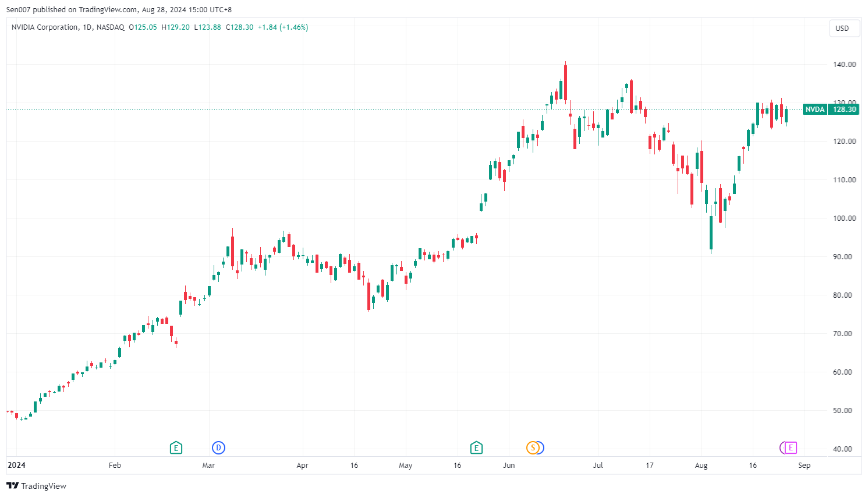Screen dimensions: 868x497
Task: Click the close value C128.30
Action: tap(239, 27)
